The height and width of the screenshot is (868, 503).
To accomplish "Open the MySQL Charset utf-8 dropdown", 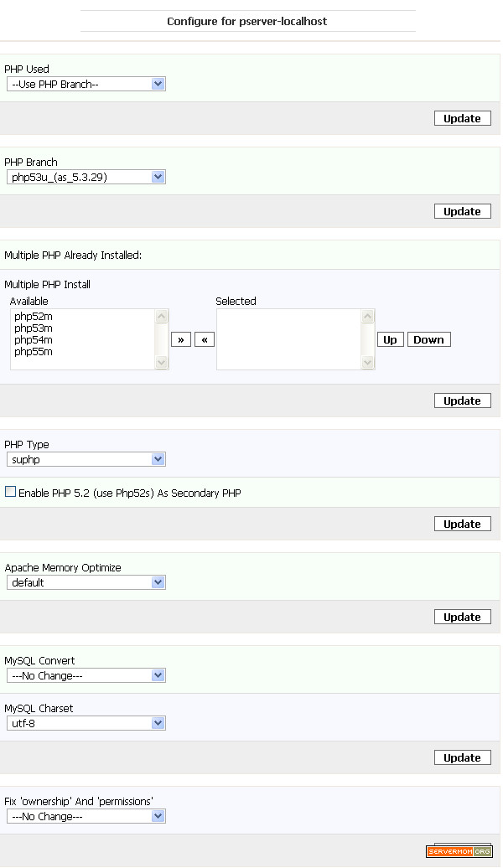I will [86, 723].
